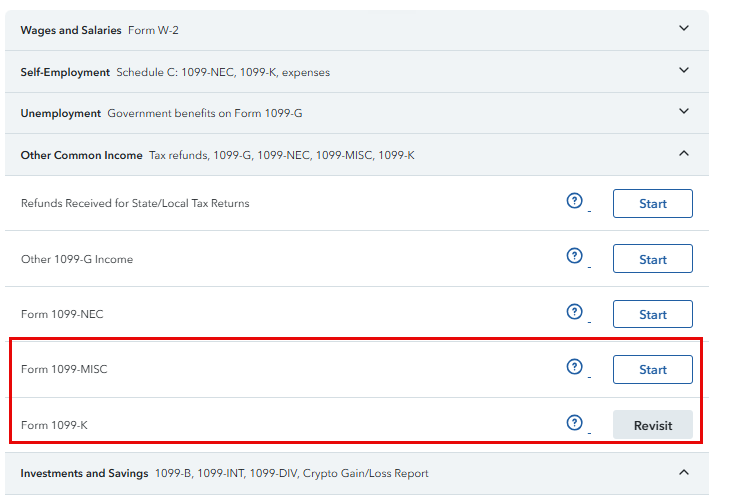Screen dimensions: 735x504
Task: Open help for Refunds Received for State/Local Tax Returns
Action: 574,201
